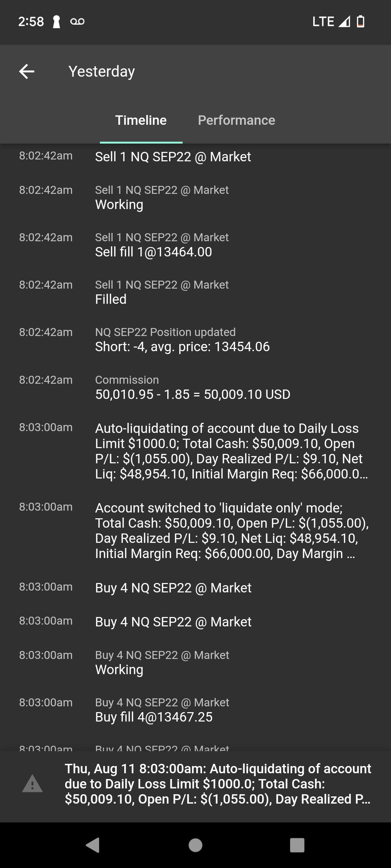Switch to the Performance tab
This screenshot has width=391, height=868.
(x=236, y=120)
